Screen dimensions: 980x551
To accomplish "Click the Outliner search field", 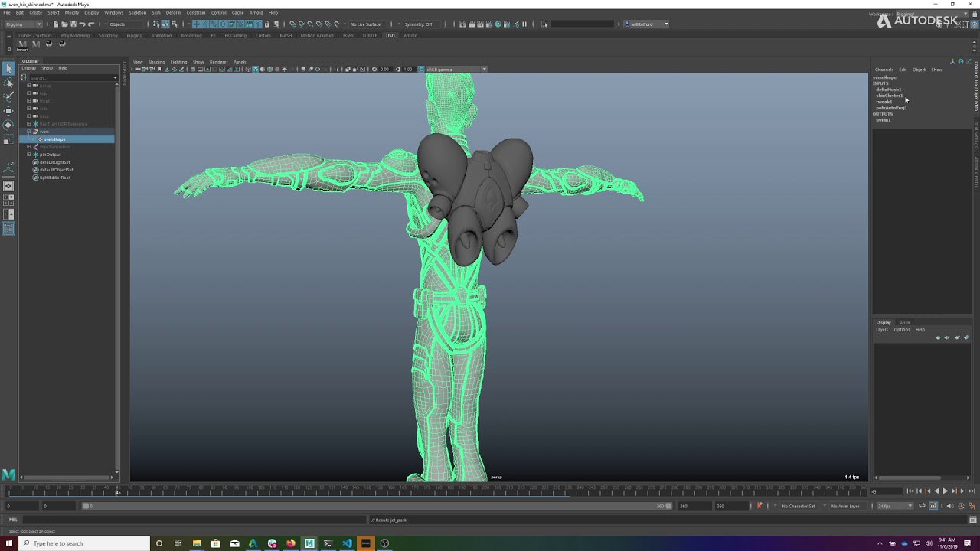I will point(69,77).
